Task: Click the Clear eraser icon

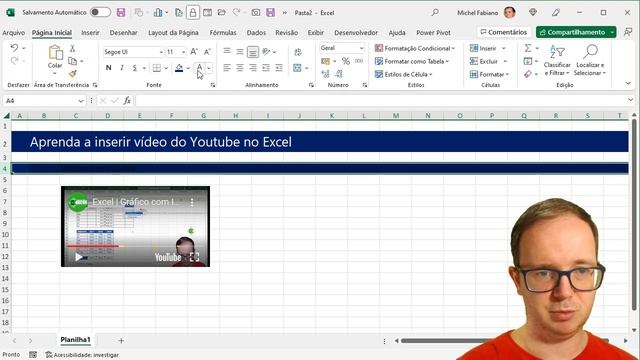Action: tap(528, 74)
